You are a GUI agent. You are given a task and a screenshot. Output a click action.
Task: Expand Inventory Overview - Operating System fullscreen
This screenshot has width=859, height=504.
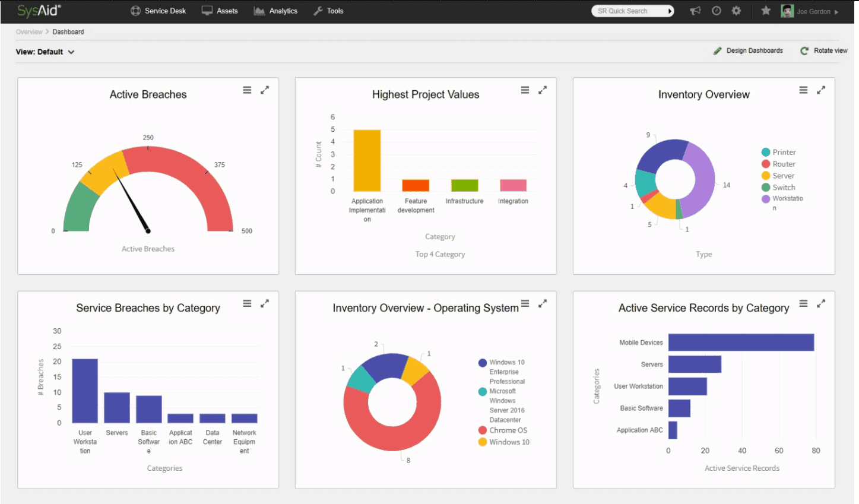(x=543, y=303)
